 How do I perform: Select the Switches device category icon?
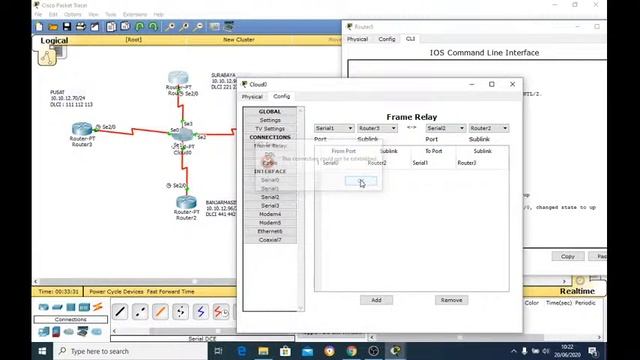click(x=57, y=307)
